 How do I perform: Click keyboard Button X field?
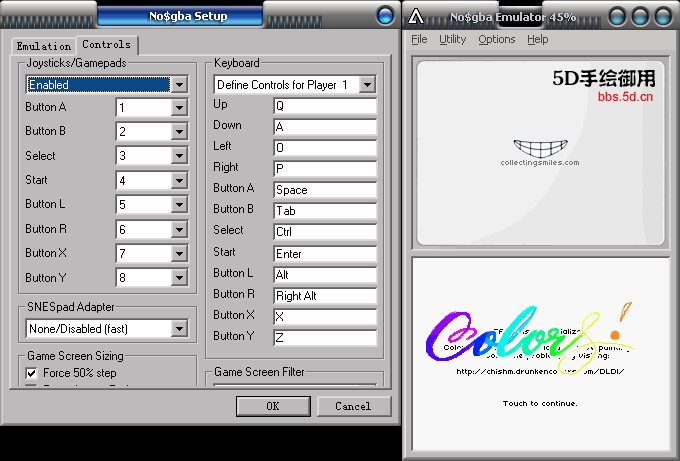325,317
